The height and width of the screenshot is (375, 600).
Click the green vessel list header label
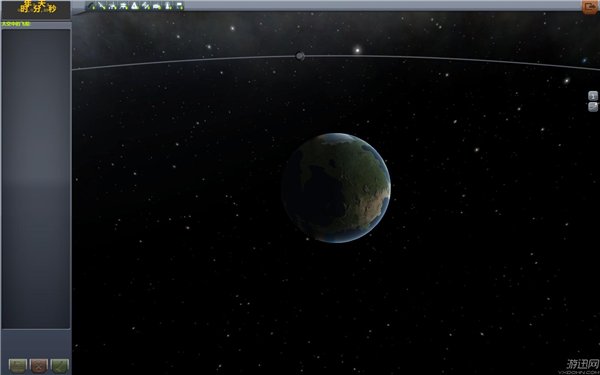pyautogui.click(x=16, y=24)
